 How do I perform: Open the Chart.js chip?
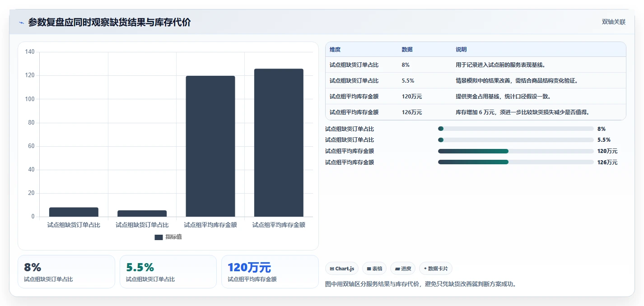(342, 269)
